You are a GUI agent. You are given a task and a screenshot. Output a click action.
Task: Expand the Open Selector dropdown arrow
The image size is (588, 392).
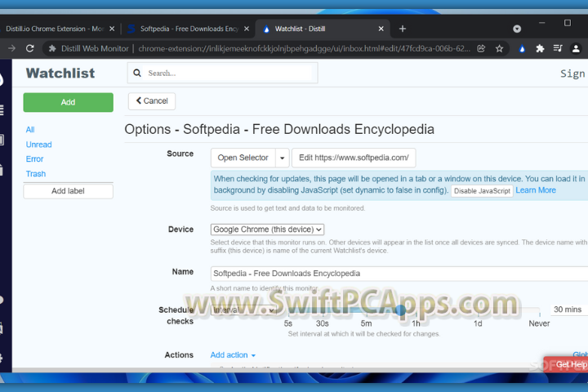283,158
